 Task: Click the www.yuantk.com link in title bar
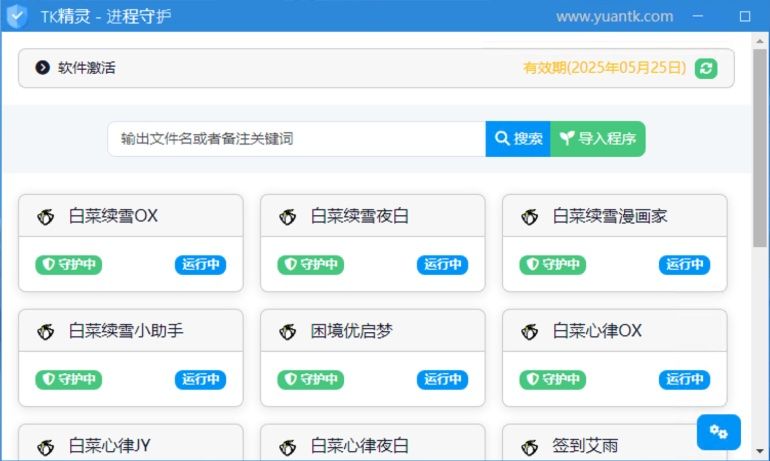614,17
